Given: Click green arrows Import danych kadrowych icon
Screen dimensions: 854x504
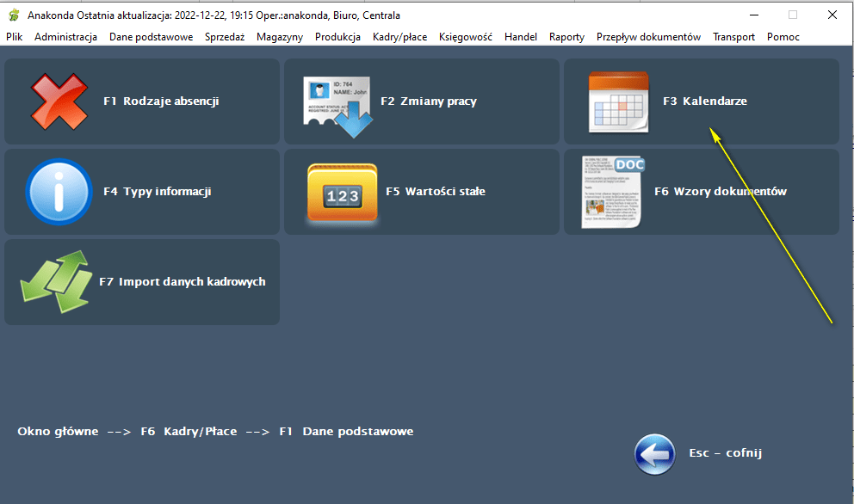Looking at the screenshot, I should click(x=57, y=282).
